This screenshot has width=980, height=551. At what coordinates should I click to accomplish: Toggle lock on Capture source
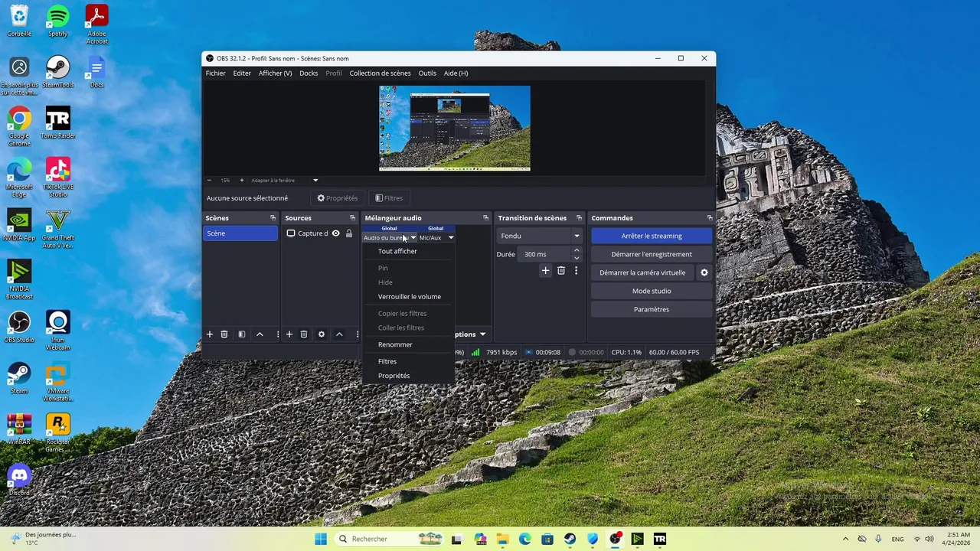tap(349, 233)
